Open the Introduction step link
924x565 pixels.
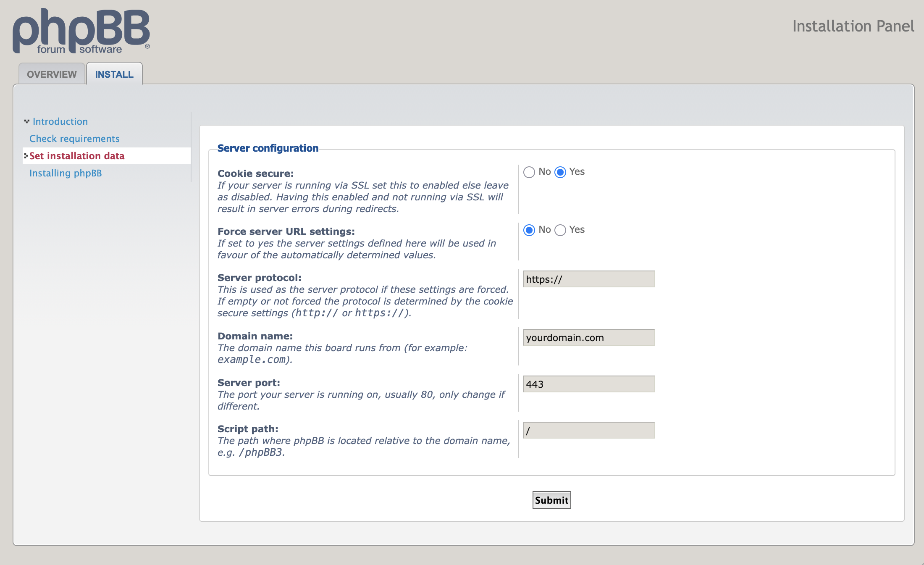(60, 121)
